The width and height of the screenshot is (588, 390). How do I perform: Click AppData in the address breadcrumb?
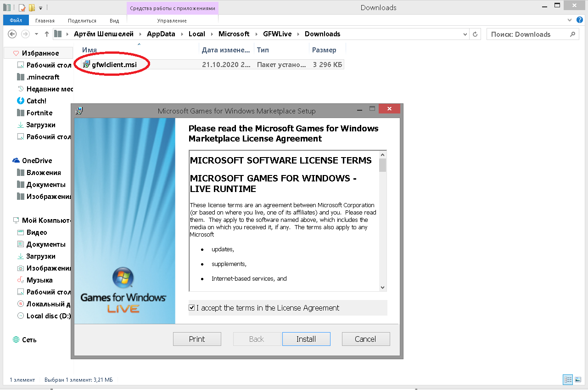(x=162, y=34)
